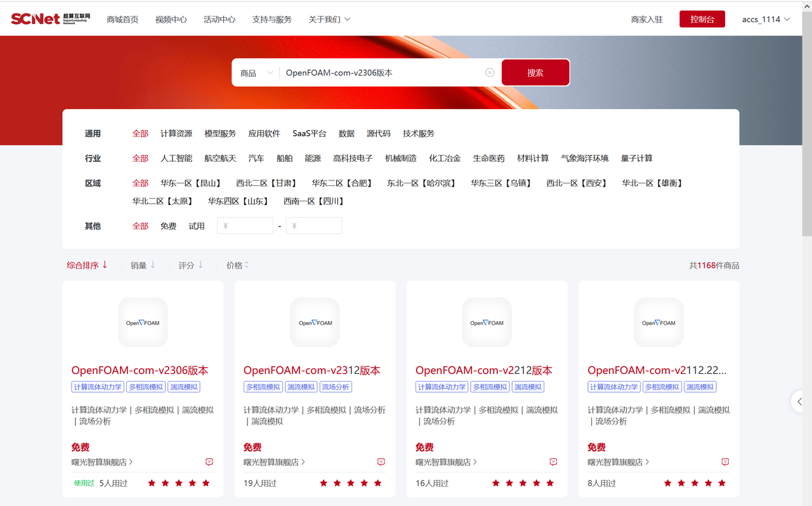Clear the search box text

[x=490, y=72]
